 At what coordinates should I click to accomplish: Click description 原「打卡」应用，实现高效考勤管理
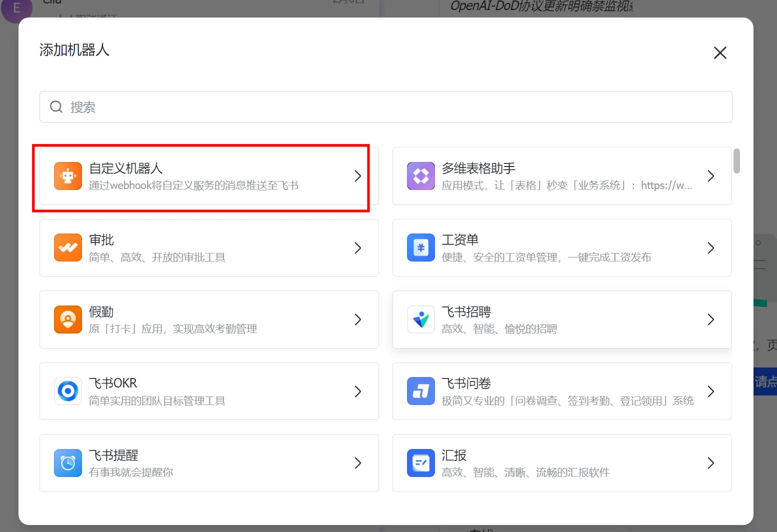pyautogui.click(x=173, y=329)
